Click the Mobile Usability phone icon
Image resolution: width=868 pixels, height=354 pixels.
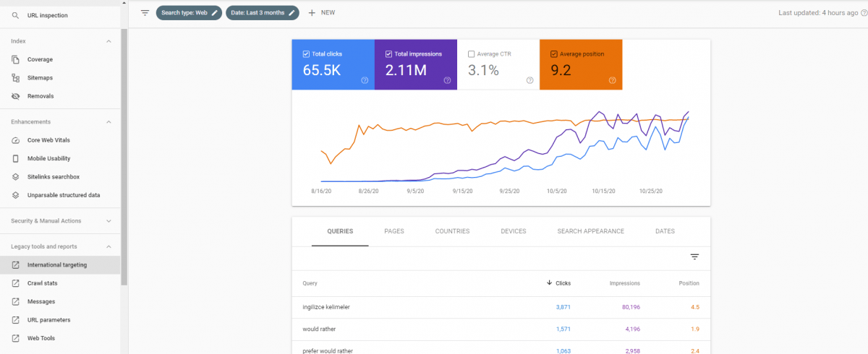click(15, 158)
